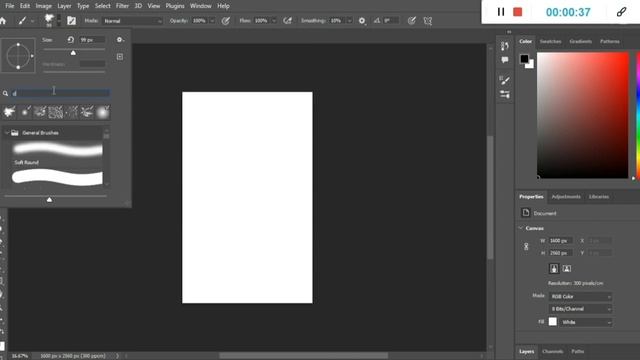640x360 pixels.
Task: Toggle pressure for opacity button
Action: 226,21
